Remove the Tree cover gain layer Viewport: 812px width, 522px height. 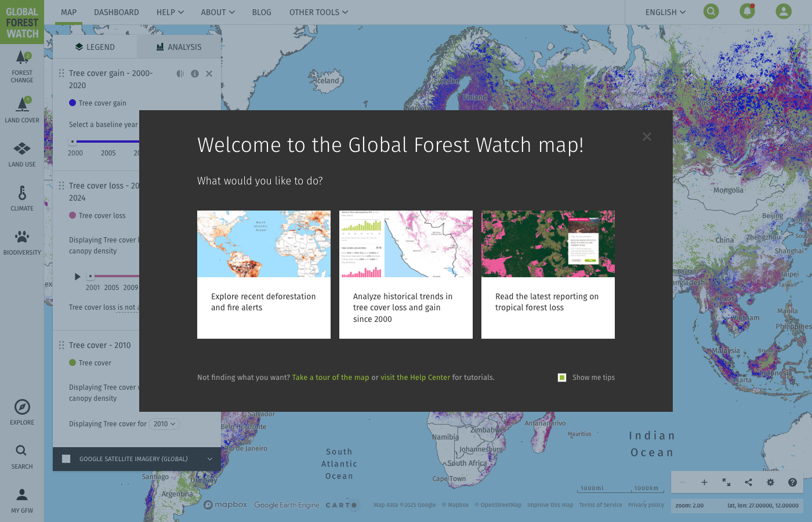(x=209, y=74)
